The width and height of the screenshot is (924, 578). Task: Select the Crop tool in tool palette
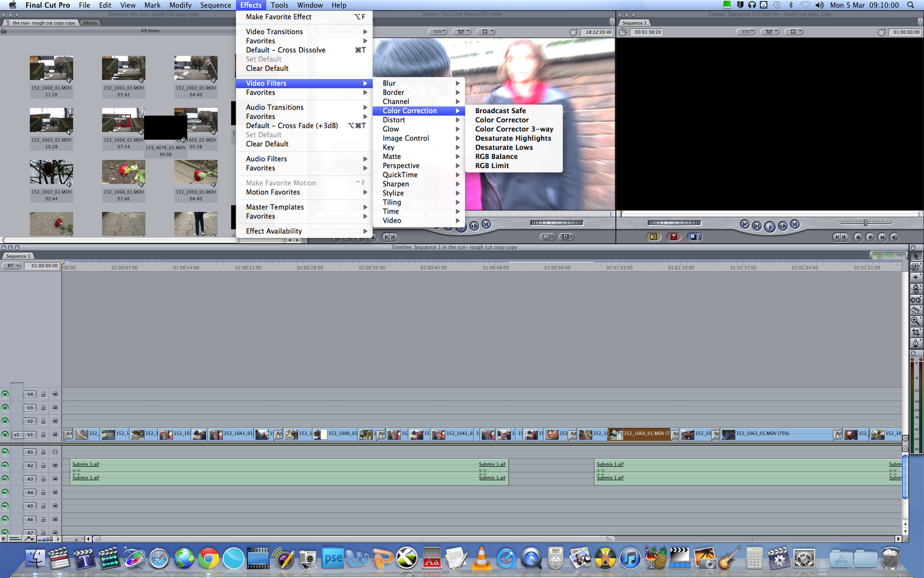tap(916, 332)
